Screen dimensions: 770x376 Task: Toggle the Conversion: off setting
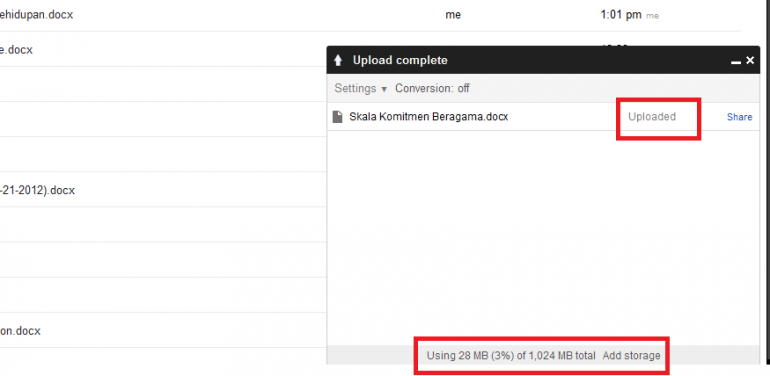pos(432,88)
